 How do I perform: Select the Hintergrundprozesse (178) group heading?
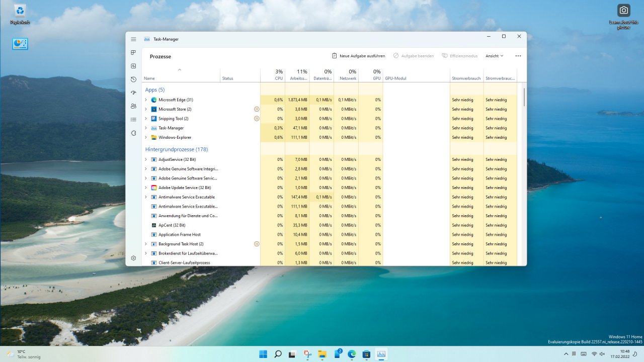[x=177, y=149]
